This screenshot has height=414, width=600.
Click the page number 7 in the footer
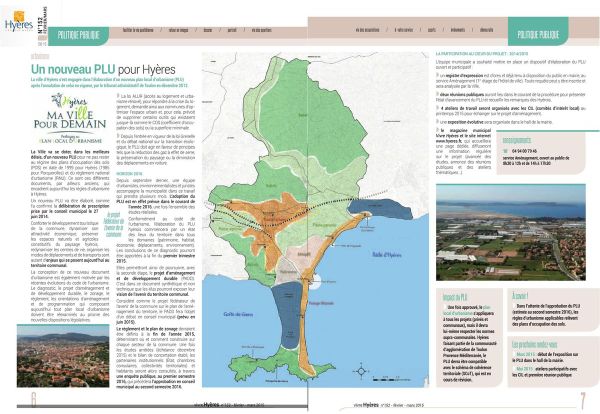tap(582, 401)
